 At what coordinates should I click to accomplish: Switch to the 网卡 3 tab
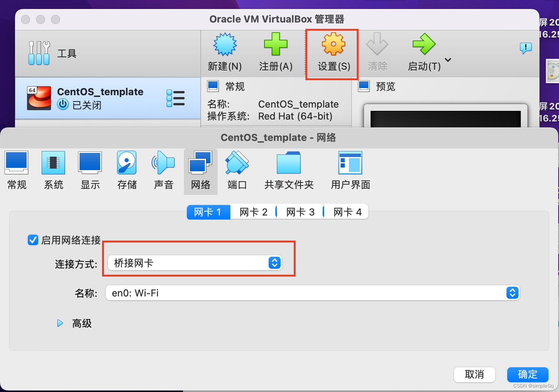click(300, 212)
